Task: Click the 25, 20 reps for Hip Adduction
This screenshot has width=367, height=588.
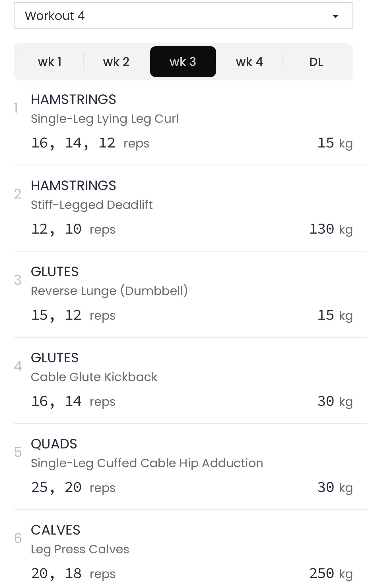Action: pyautogui.click(x=73, y=488)
